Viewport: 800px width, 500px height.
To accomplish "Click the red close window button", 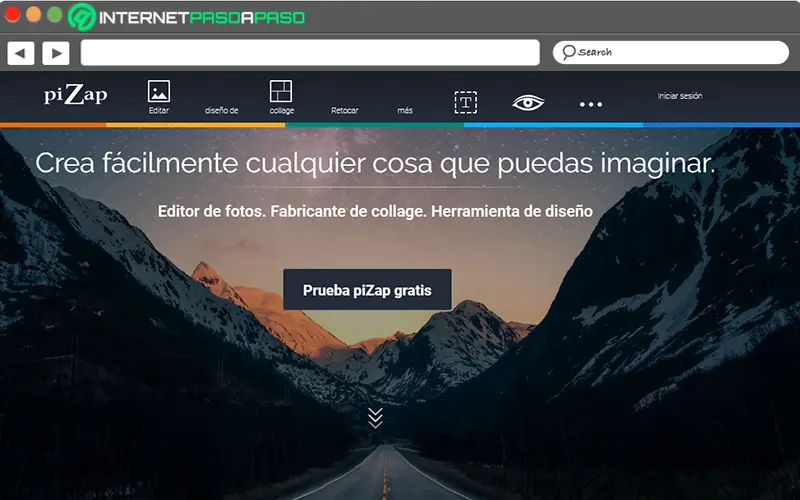I will click(12, 14).
